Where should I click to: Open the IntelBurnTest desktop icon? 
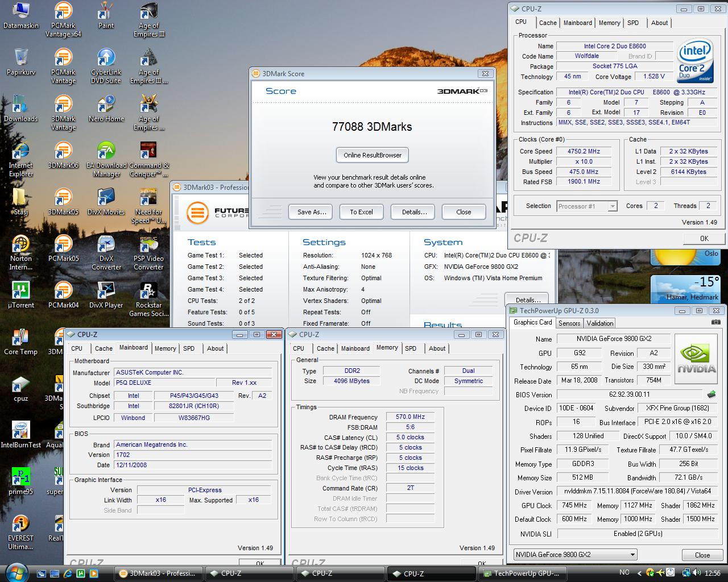point(21,435)
